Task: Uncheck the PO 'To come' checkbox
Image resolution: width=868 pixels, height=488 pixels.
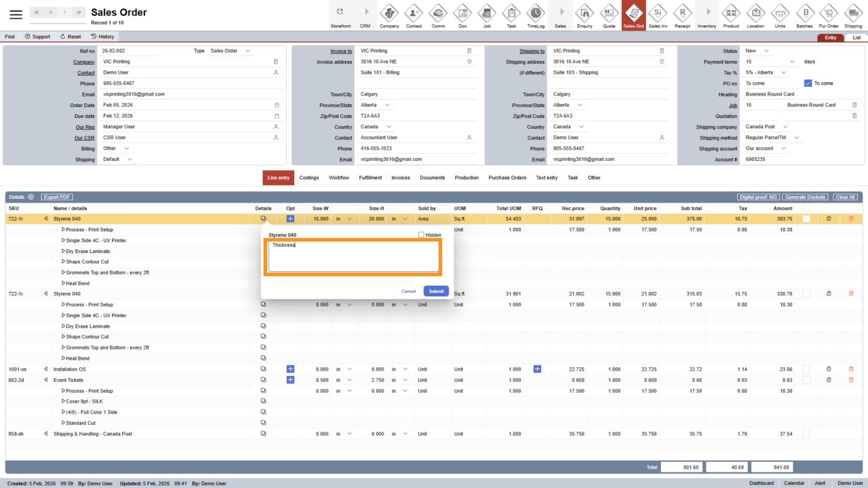Action: coord(808,83)
